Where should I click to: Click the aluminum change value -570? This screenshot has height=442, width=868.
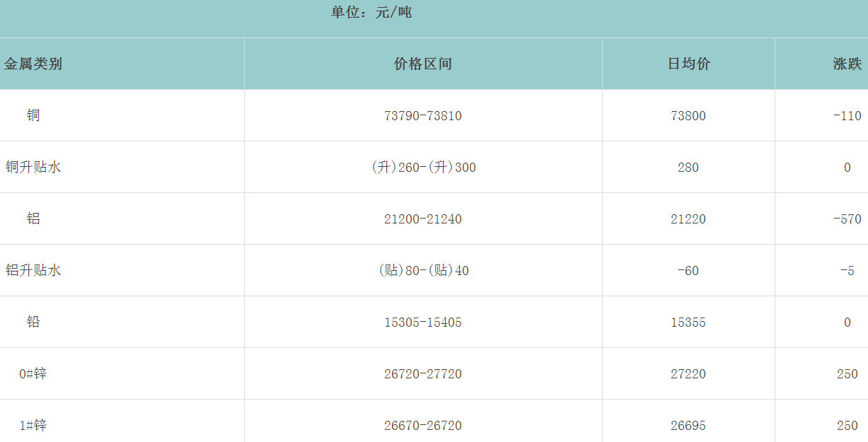847,219
